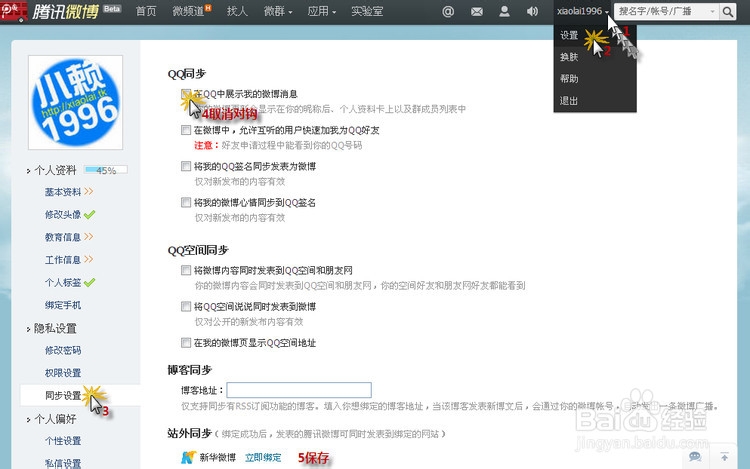The height and width of the screenshot is (469, 750).
Task: Open 教育信息 settings link
Action: [63, 237]
